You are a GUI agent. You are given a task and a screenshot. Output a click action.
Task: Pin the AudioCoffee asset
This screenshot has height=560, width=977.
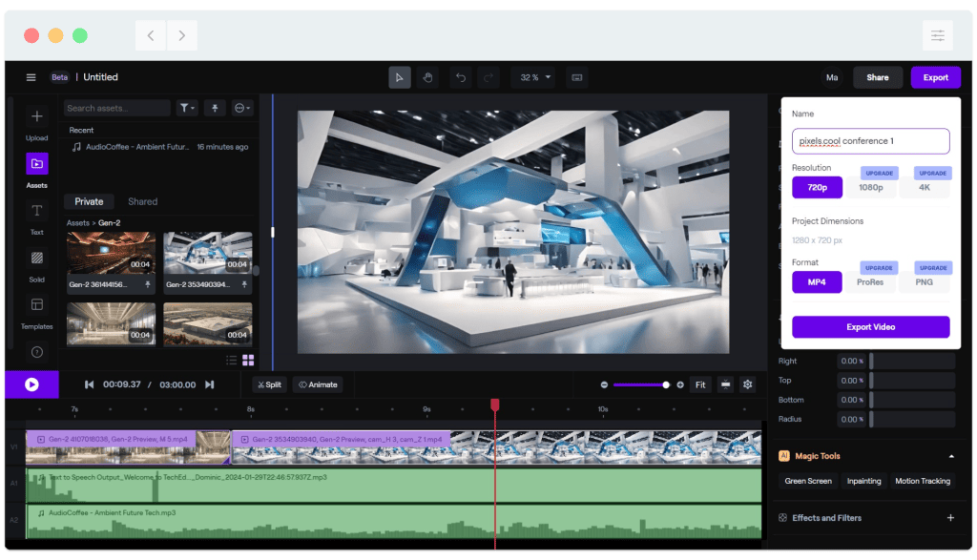[214, 108]
